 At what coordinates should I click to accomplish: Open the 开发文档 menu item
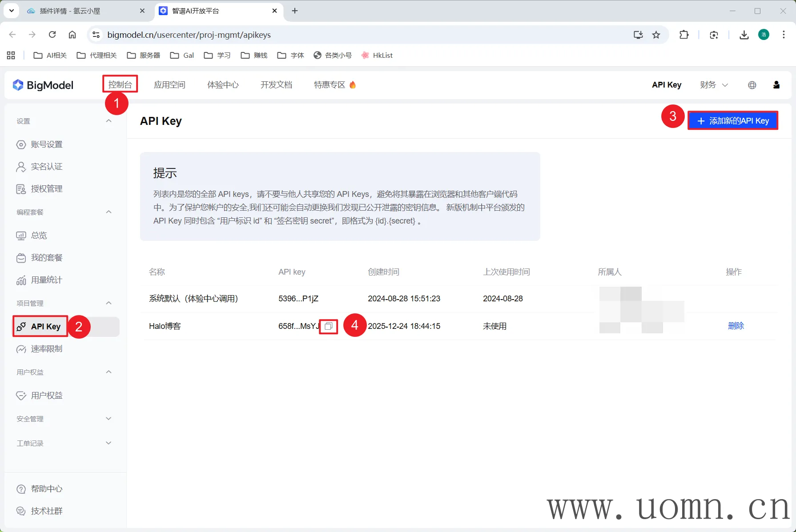pos(276,85)
